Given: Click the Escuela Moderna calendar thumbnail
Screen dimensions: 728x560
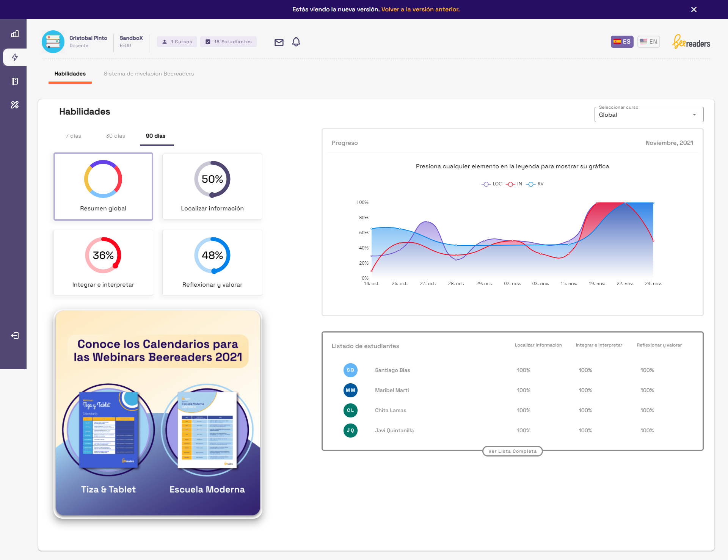Looking at the screenshot, I should pos(207,430).
